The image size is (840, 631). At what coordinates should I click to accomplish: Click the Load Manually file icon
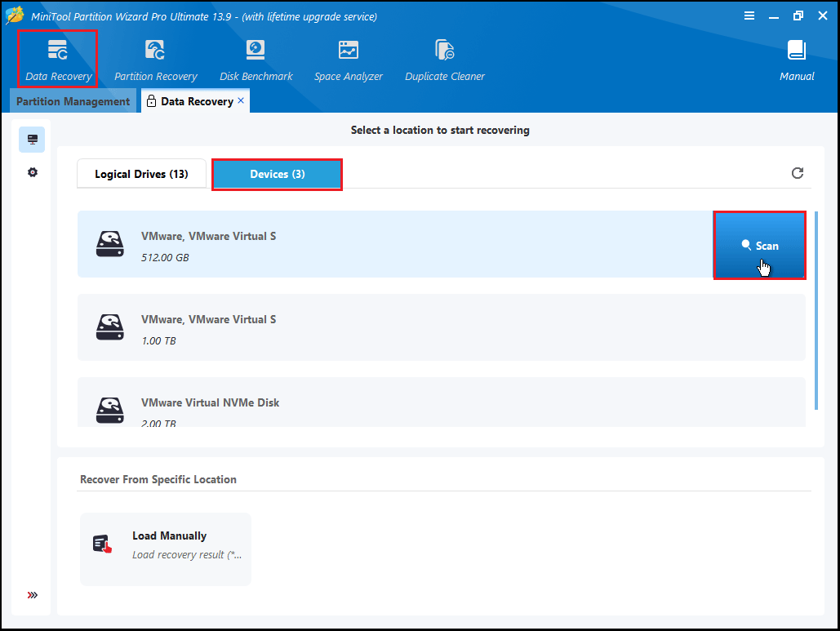(102, 544)
